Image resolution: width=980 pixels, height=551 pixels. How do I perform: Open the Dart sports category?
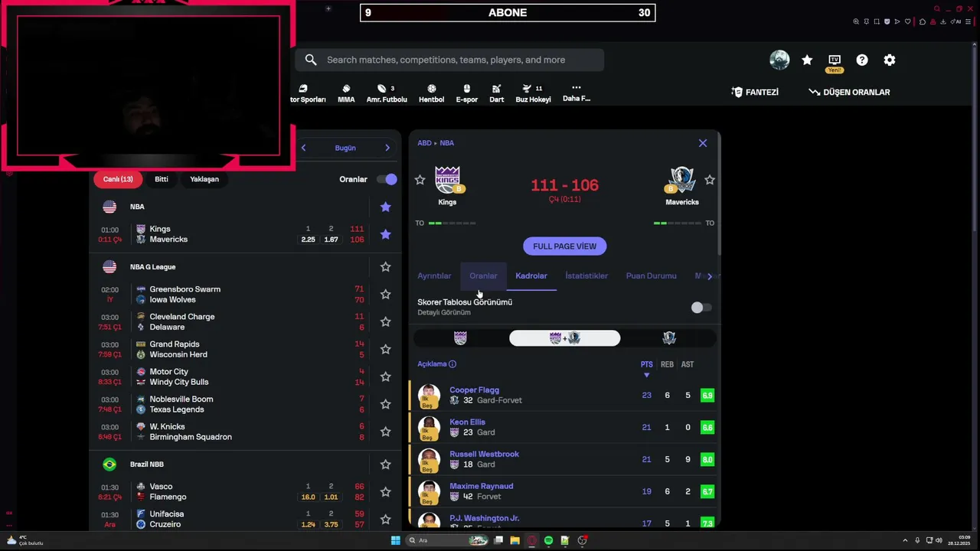[x=496, y=93]
